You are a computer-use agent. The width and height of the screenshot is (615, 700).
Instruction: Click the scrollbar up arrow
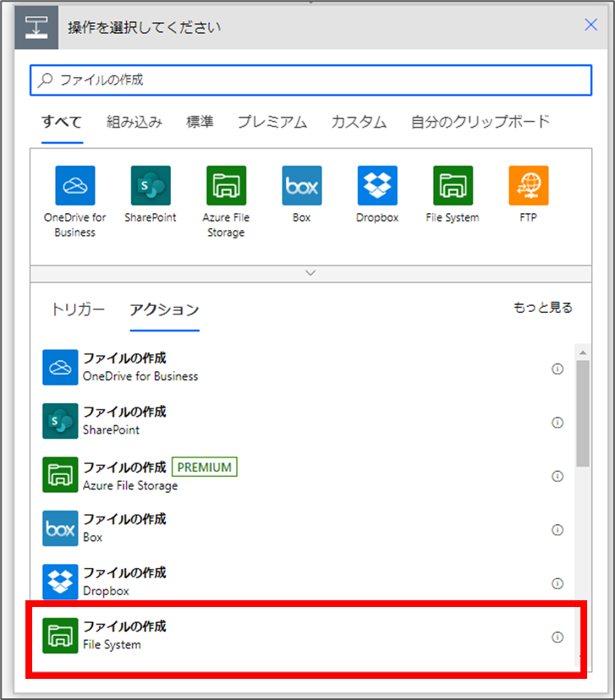pos(583,353)
